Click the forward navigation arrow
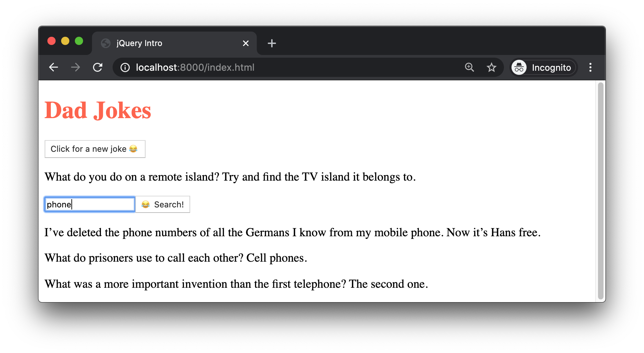The height and width of the screenshot is (353, 644). [x=75, y=67]
